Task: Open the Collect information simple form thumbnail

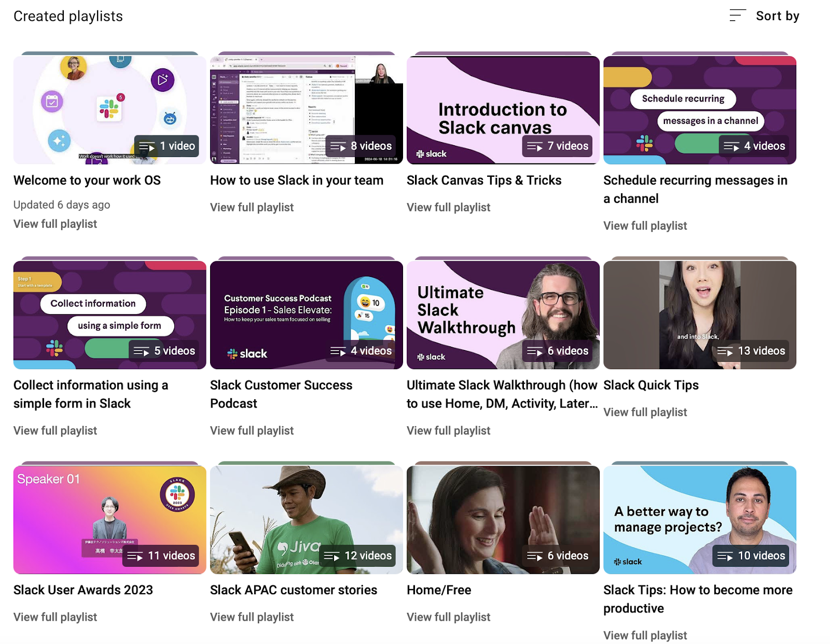Action: [110, 315]
